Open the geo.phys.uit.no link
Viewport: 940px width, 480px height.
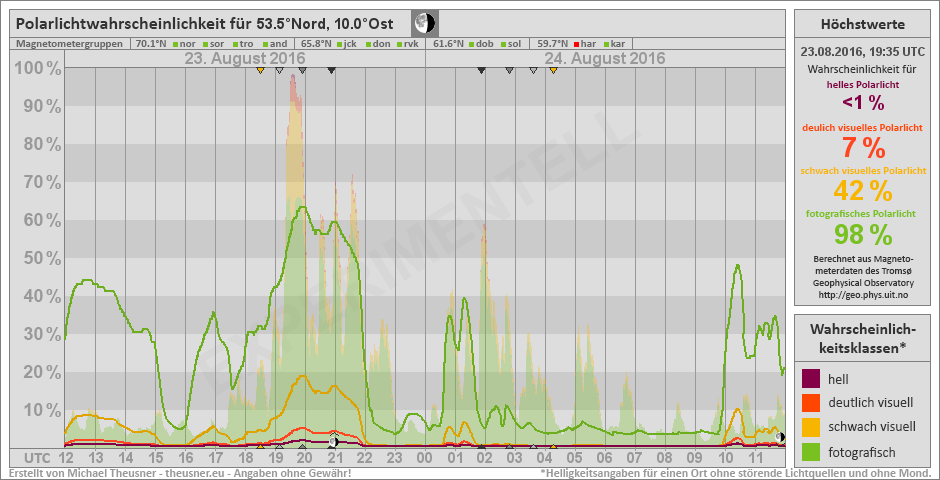click(862, 295)
